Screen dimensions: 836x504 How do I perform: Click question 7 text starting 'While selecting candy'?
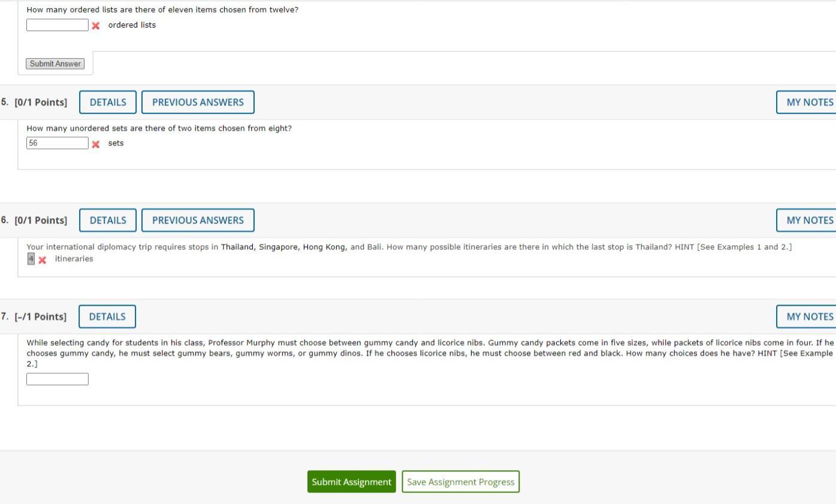click(x=430, y=354)
